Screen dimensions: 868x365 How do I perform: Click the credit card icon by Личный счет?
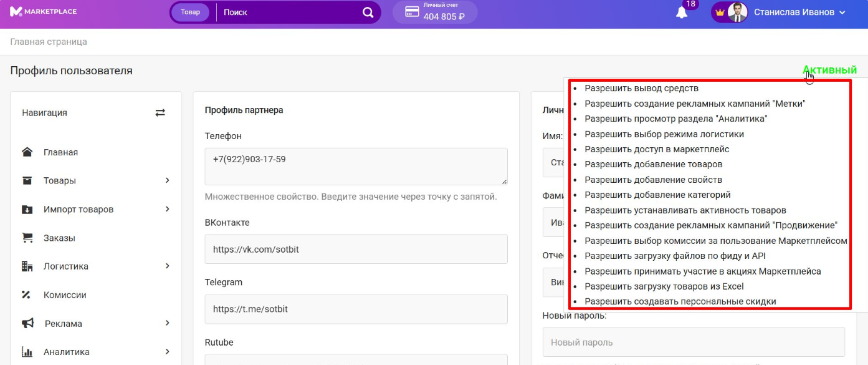(411, 12)
